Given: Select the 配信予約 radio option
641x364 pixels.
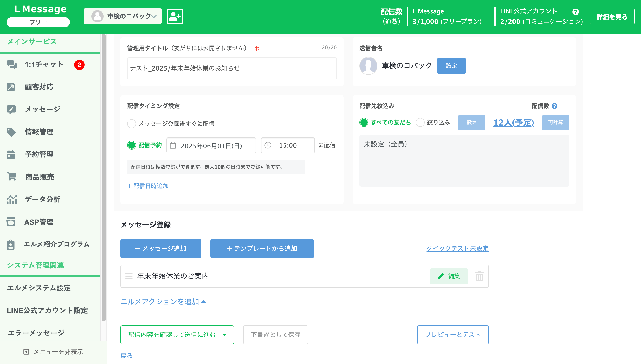Looking at the screenshot, I should 131,145.
